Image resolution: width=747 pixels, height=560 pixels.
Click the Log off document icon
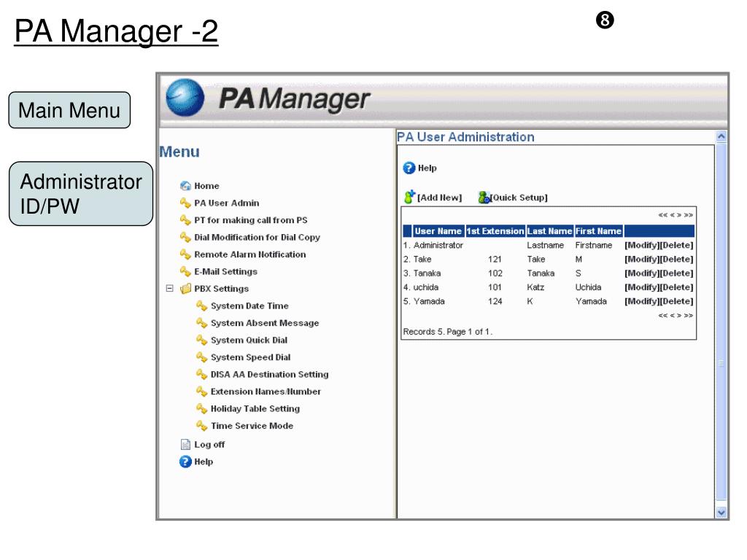[185, 444]
